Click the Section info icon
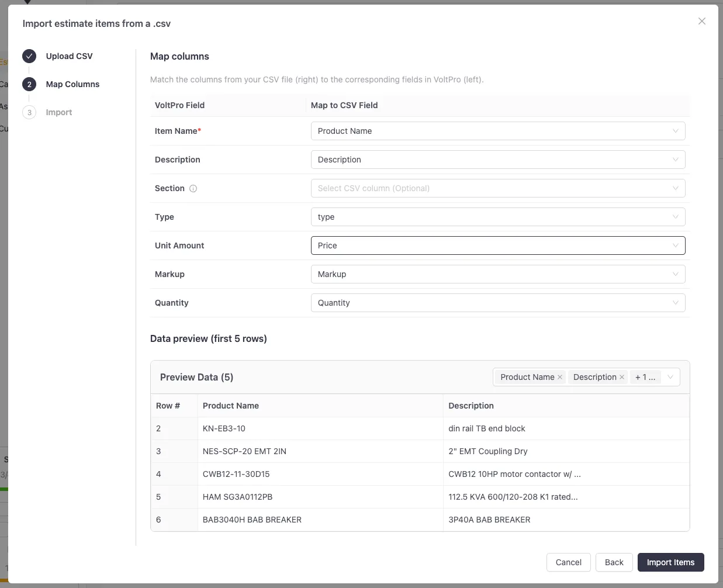The image size is (723, 588). [193, 188]
